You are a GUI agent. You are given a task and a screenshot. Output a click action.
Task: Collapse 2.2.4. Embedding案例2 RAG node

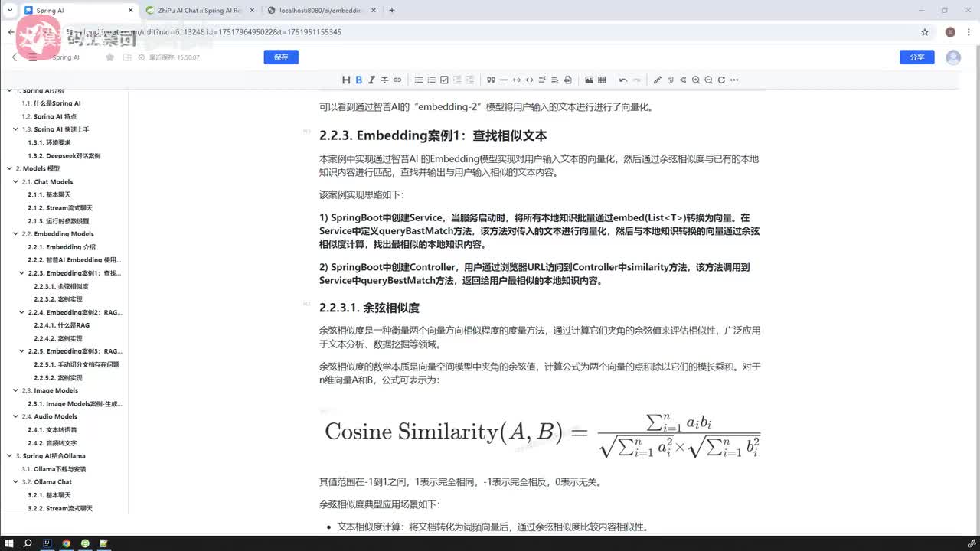21,312
